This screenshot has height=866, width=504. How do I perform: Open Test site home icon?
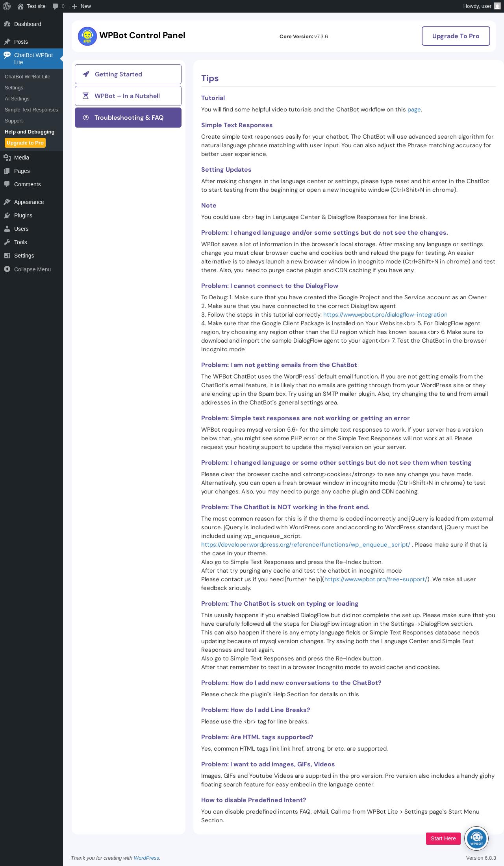(x=20, y=6)
